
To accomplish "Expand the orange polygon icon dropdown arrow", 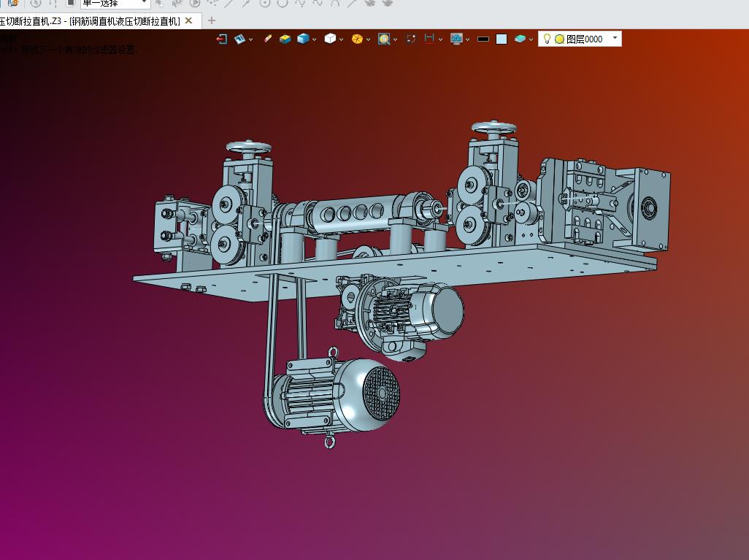I will (368, 39).
